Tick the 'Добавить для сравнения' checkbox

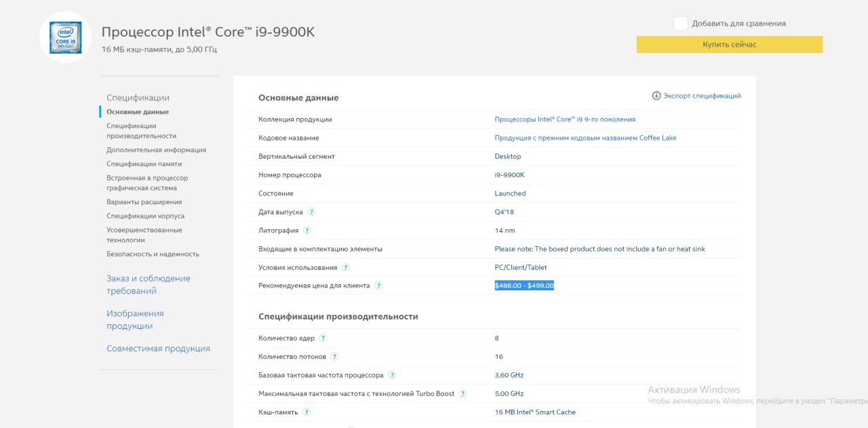[x=681, y=24]
